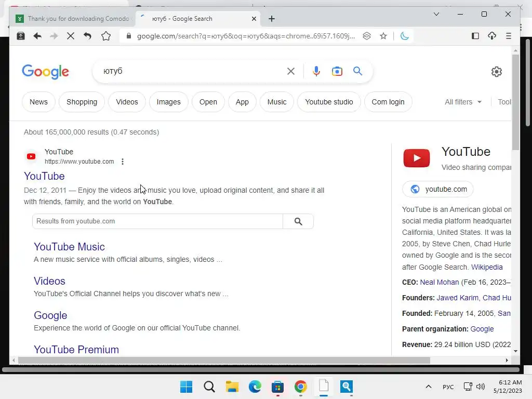This screenshot has height=399, width=532.
Task: Open tab search chevron dropdown
Action: coord(436,14)
